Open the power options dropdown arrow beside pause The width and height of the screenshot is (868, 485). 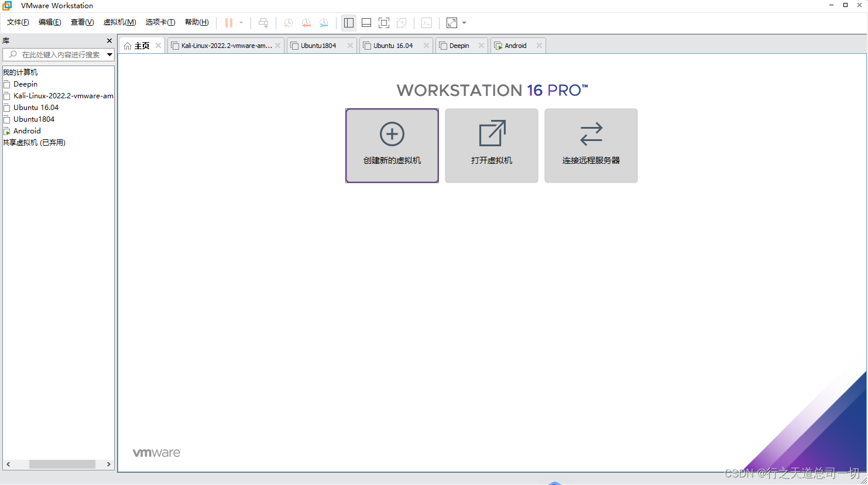pos(241,23)
